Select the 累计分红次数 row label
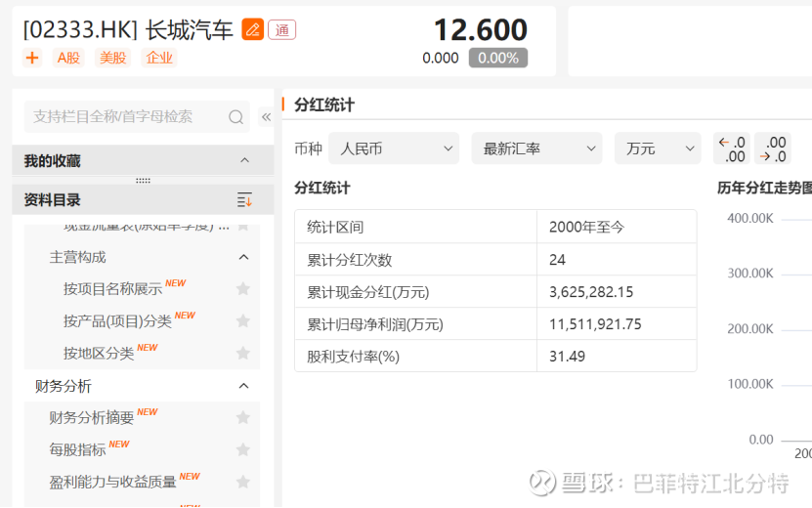The height and width of the screenshot is (508, 812). point(350,260)
